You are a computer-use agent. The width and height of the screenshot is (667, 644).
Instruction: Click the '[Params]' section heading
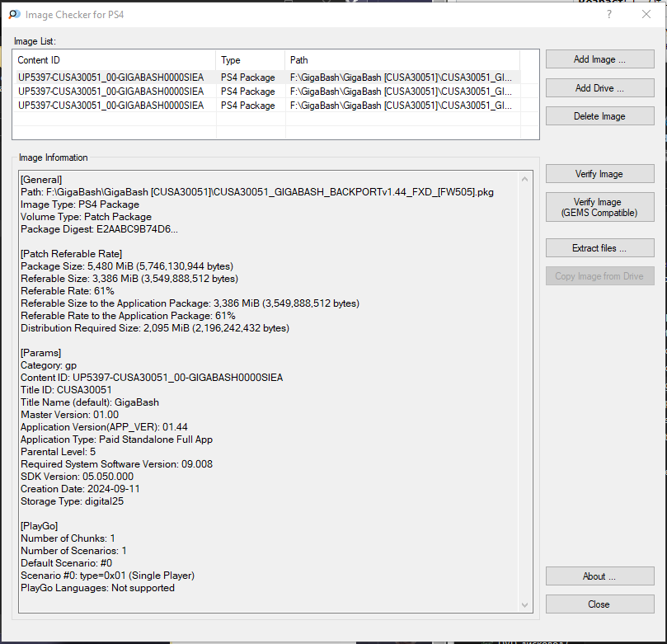41,353
